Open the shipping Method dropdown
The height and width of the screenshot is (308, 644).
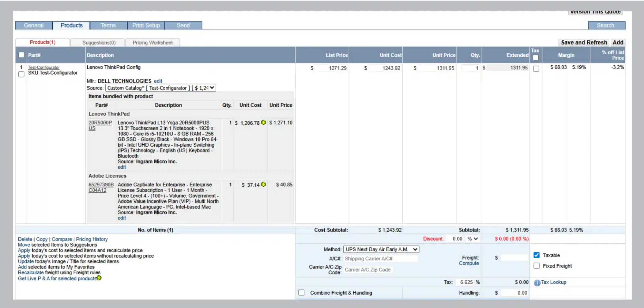[x=381, y=249]
